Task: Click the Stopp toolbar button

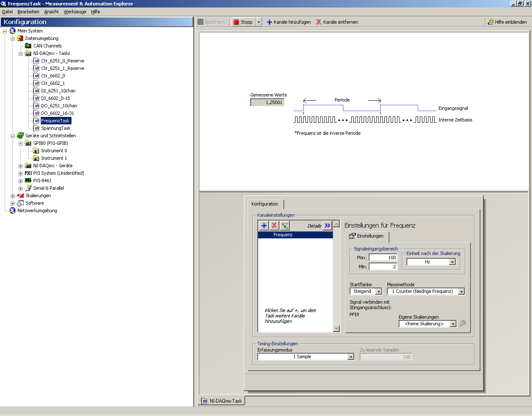Action: (243, 22)
